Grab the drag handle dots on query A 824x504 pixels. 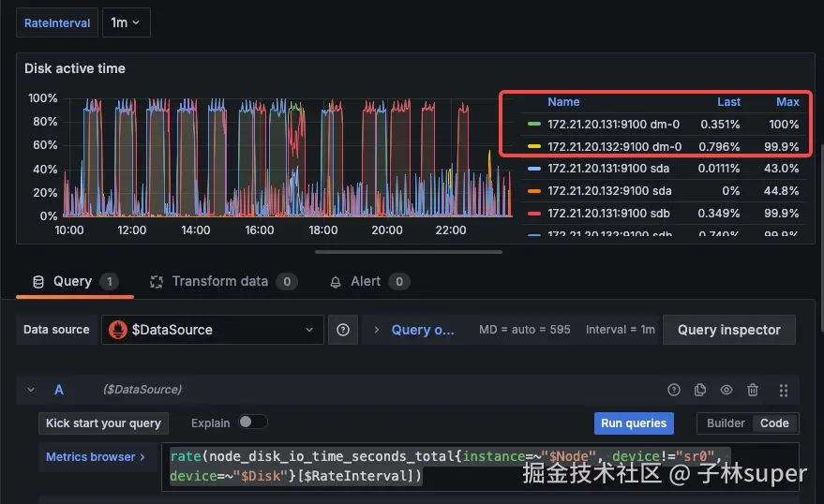[784, 390]
